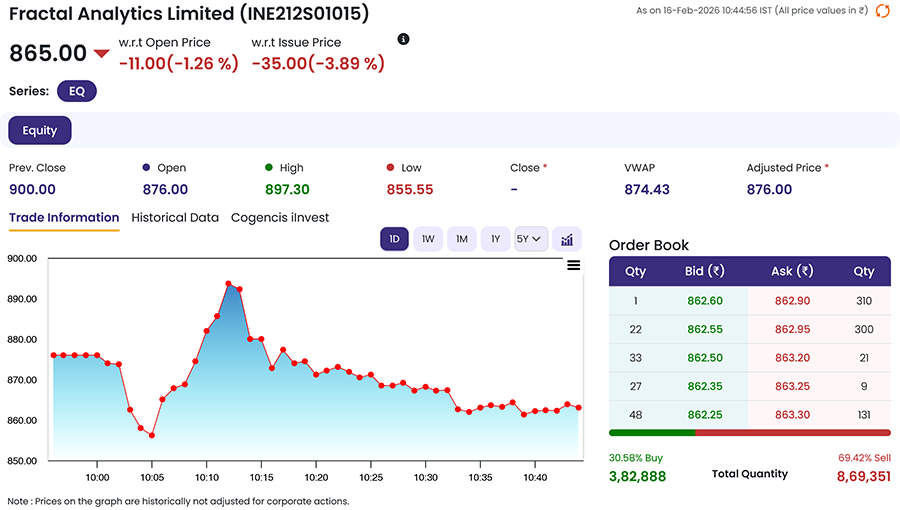Click the w.r.t Issue Price change -35.00(-3.89 %)
The width and height of the screenshot is (900, 510).
click(318, 63)
